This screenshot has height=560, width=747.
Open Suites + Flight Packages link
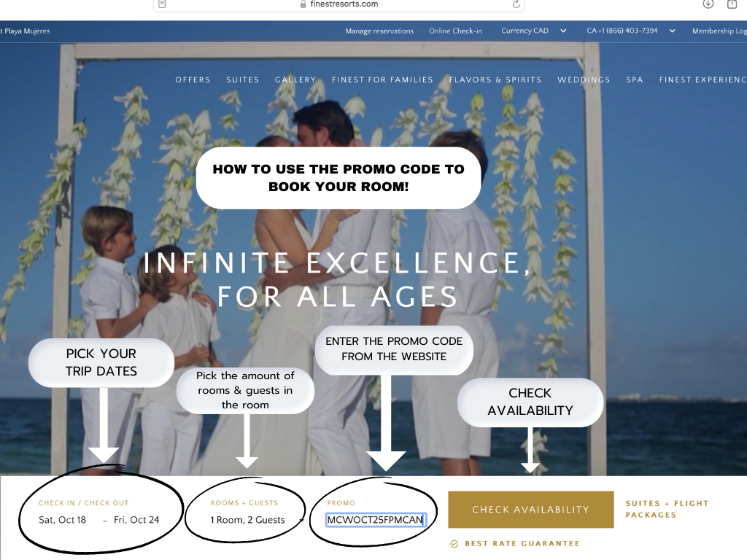tap(667, 509)
